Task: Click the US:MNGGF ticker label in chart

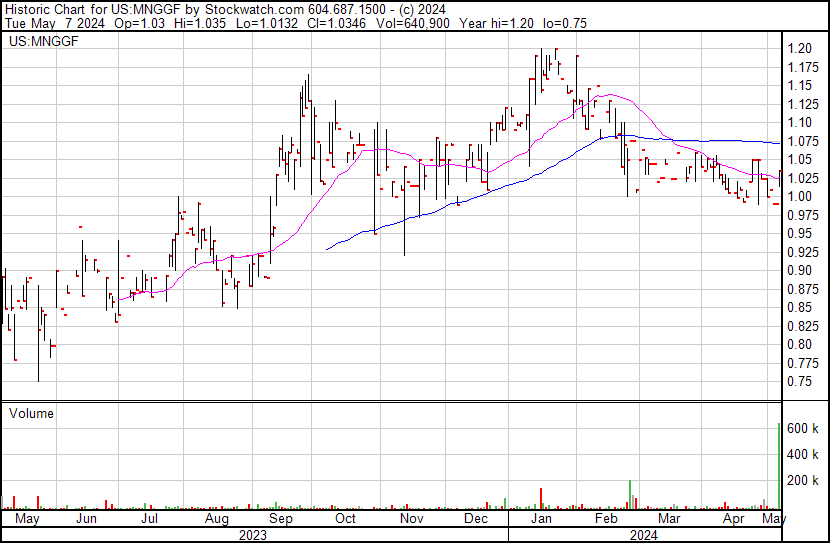Action: click(x=43, y=41)
